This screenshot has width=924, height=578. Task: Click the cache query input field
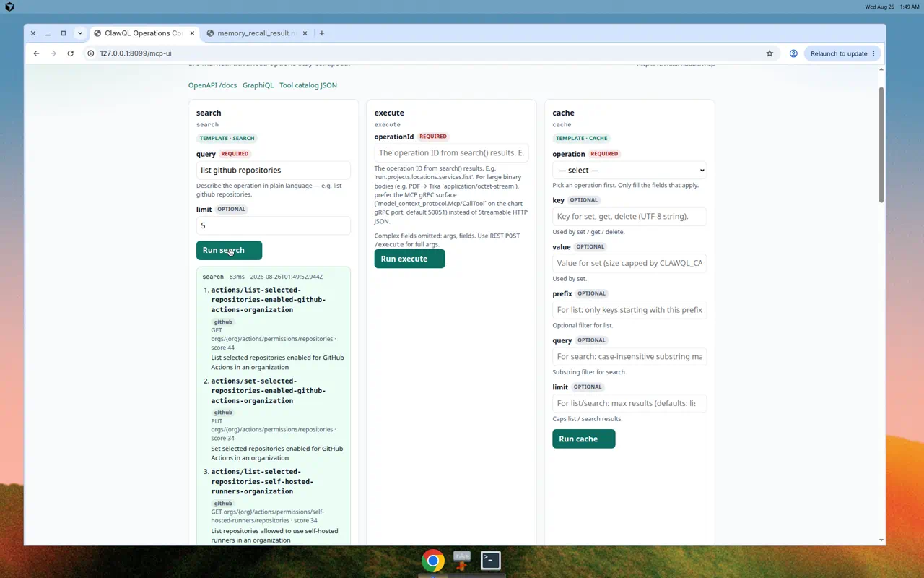[629, 357]
